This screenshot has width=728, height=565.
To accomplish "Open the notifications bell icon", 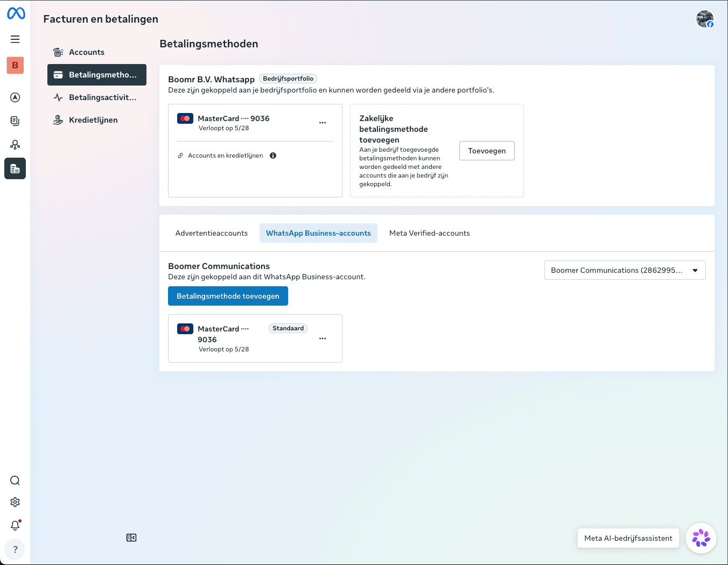I will [15, 526].
